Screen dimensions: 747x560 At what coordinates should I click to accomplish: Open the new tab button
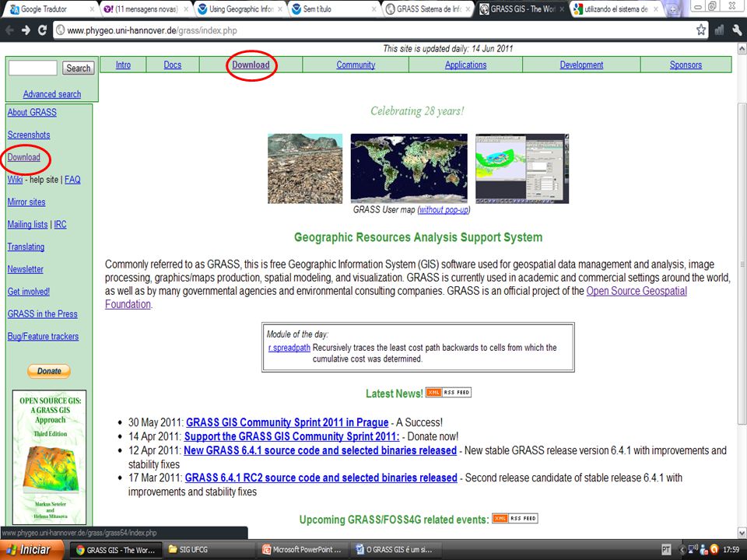tap(674, 9)
